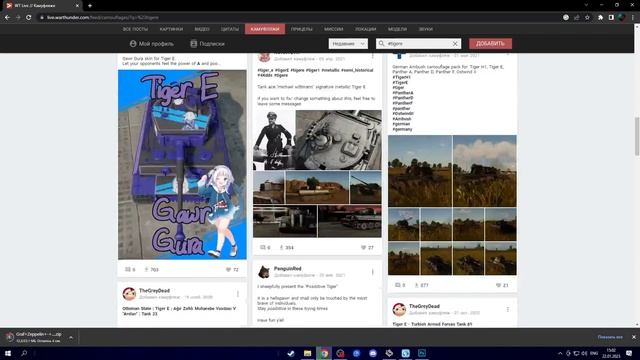This screenshot has height=360, width=640.
Task: Switch to the Миссии tab
Action: pyautogui.click(x=333, y=29)
